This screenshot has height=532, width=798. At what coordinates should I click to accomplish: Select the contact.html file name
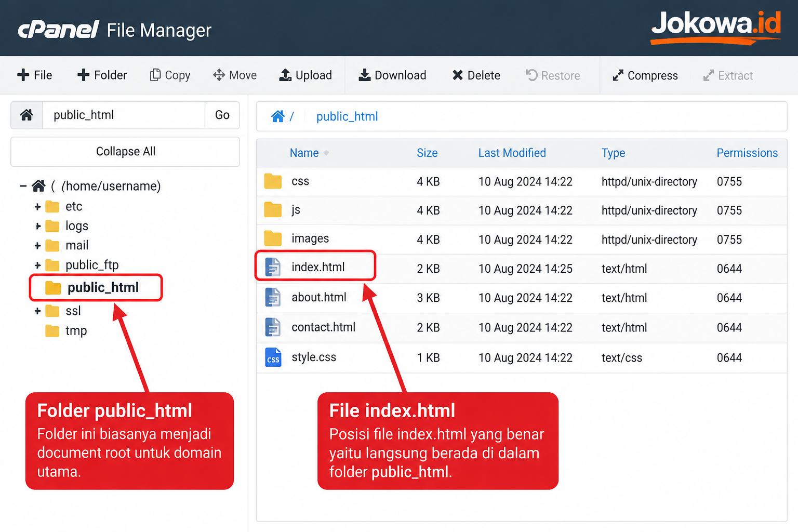click(x=324, y=327)
